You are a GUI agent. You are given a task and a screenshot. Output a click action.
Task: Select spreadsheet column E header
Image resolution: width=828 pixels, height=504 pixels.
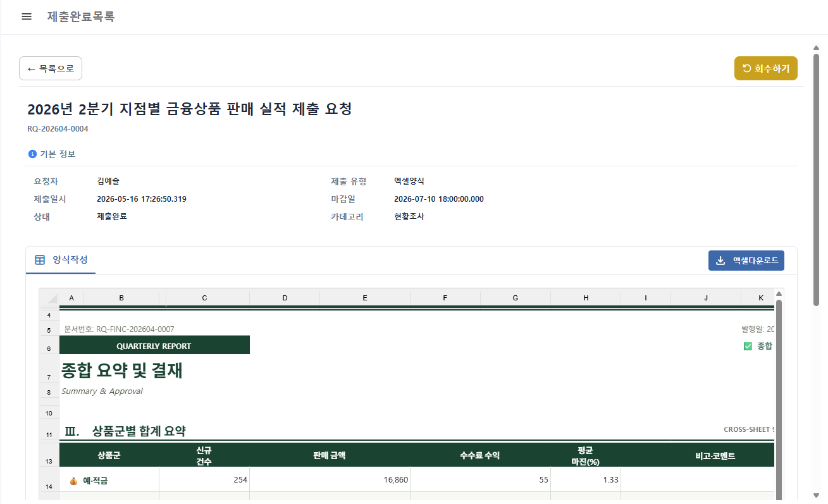pyautogui.click(x=365, y=297)
